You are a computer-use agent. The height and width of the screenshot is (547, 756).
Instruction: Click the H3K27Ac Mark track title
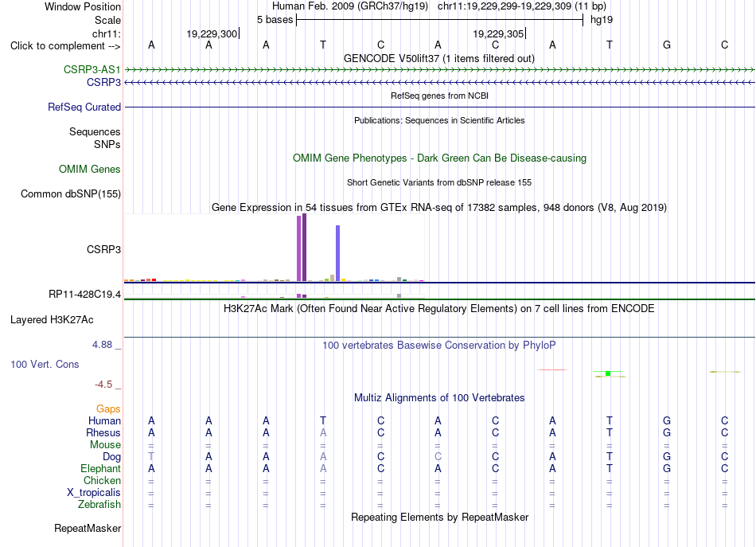[x=439, y=309]
